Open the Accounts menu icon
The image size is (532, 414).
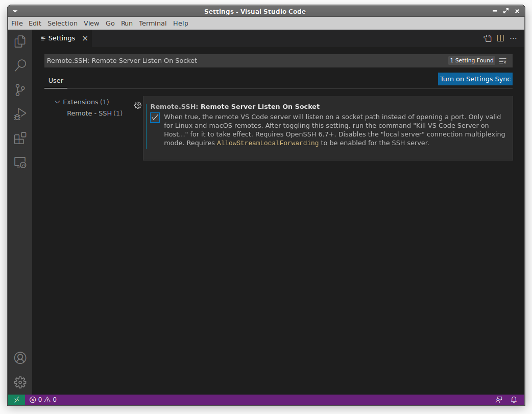20,358
